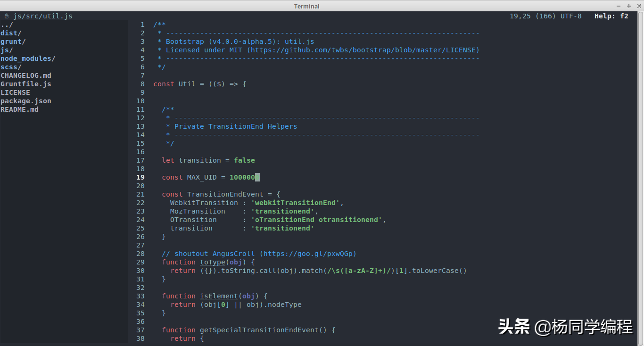Open the js/ folder

click(x=7, y=49)
